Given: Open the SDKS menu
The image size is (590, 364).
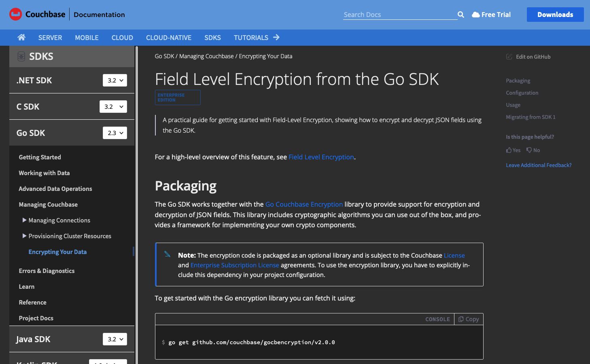Looking at the screenshot, I should pos(212,38).
